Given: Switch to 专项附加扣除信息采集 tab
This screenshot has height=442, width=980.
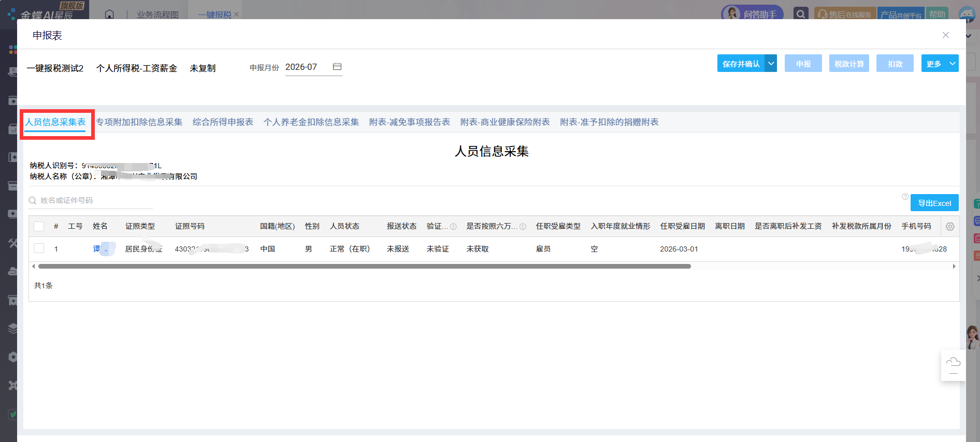Looking at the screenshot, I should point(139,122).
